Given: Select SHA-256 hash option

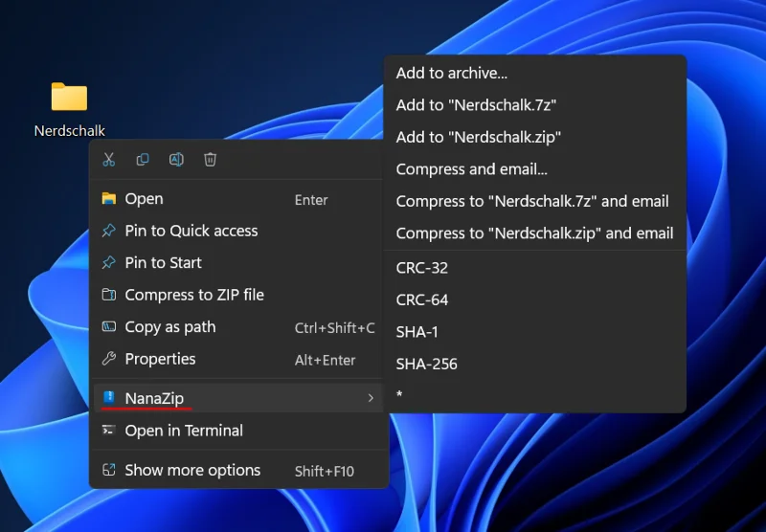Looking at the screenshot, I should pos(535,365).
